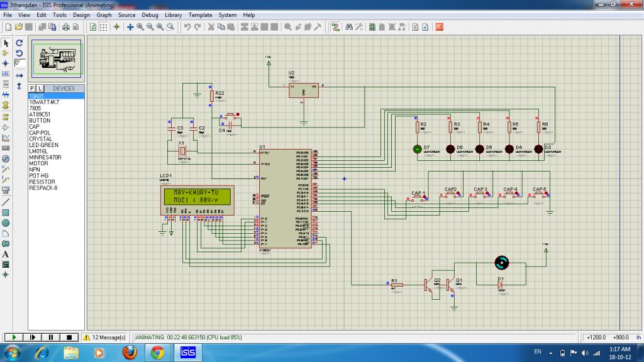Expand the Template menu

[201, 14]
